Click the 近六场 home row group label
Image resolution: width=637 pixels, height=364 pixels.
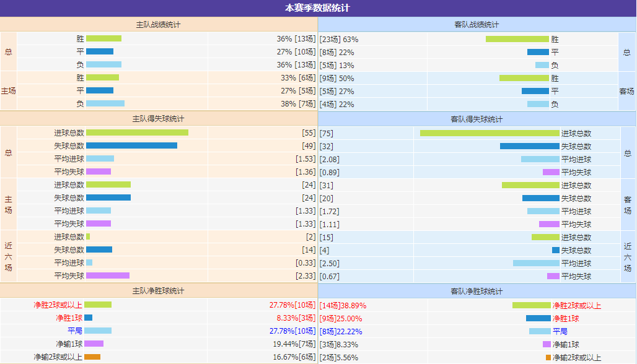[8, 256]
